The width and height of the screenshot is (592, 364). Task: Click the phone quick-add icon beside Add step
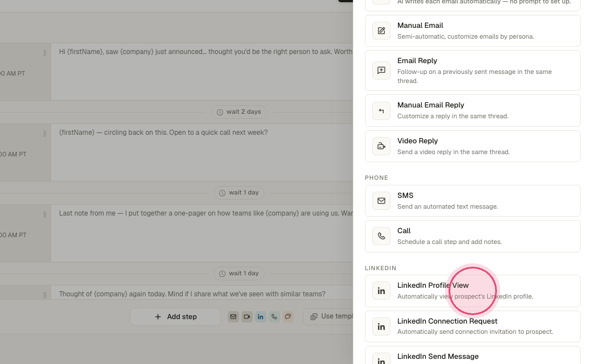274,317
